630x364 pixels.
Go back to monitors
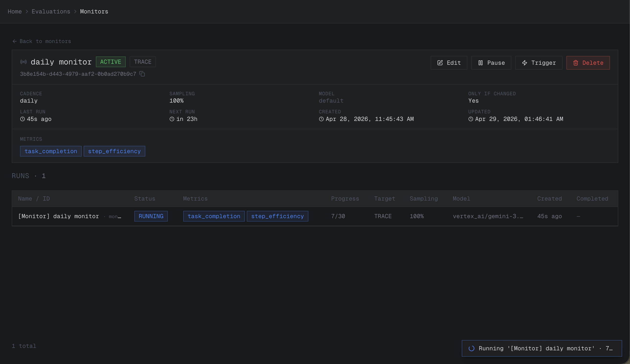pos(42,41)
